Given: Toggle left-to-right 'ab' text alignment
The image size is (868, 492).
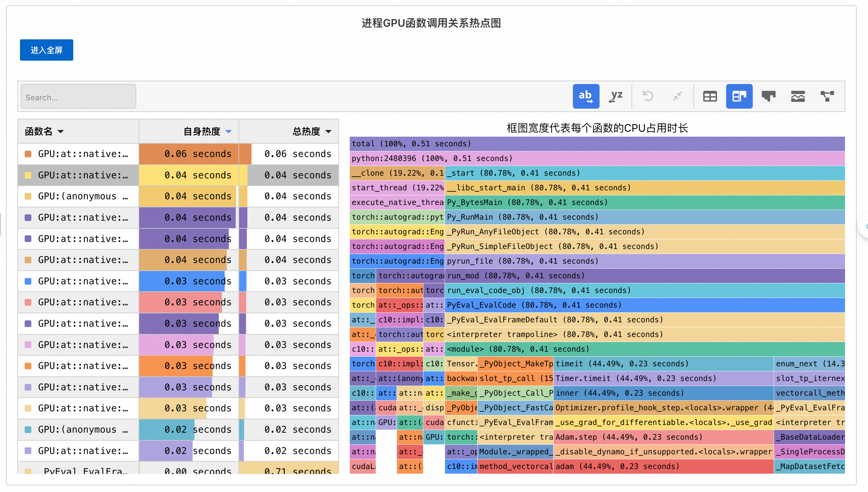Looking at the screenshot, I should (586, 96).
